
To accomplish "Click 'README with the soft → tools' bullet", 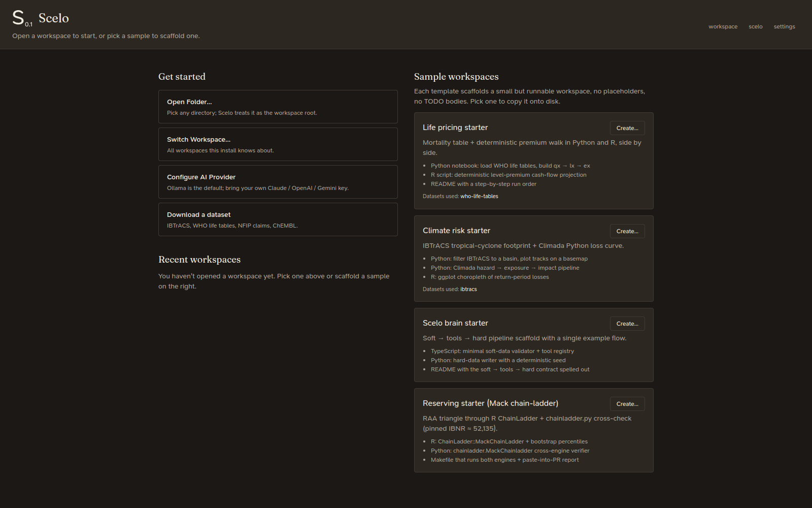I will click(510, 369).
